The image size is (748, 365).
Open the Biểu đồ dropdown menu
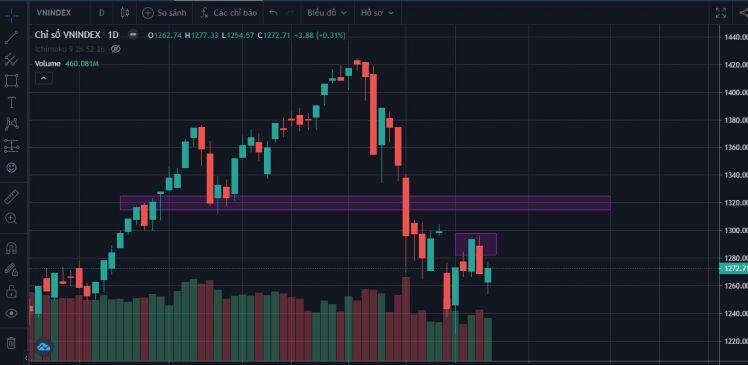click(327, 13)
